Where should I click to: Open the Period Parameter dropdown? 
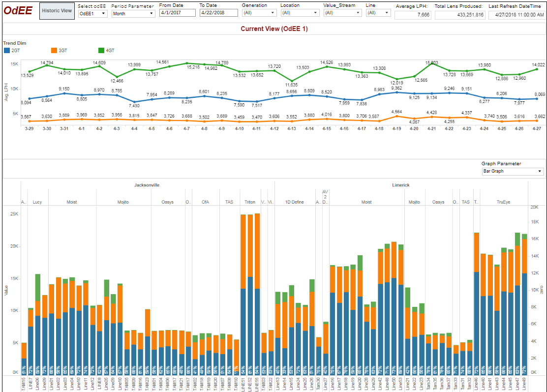click(x=133, y=14)
